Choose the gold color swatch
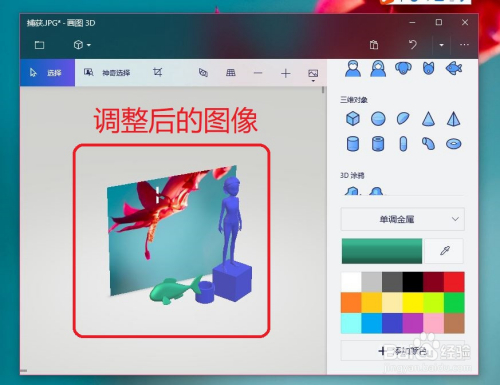This screenshot has width=500, height=385. 372,303
